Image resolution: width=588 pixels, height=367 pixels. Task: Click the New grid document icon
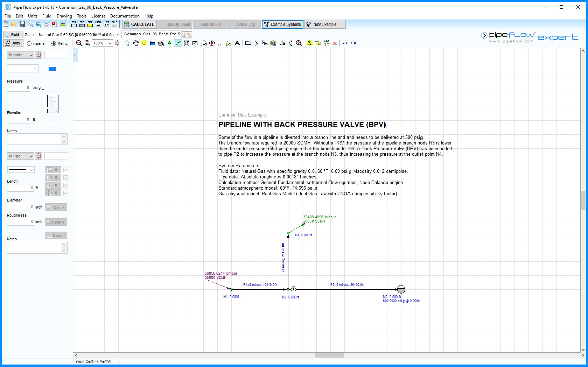pos(6,24)
